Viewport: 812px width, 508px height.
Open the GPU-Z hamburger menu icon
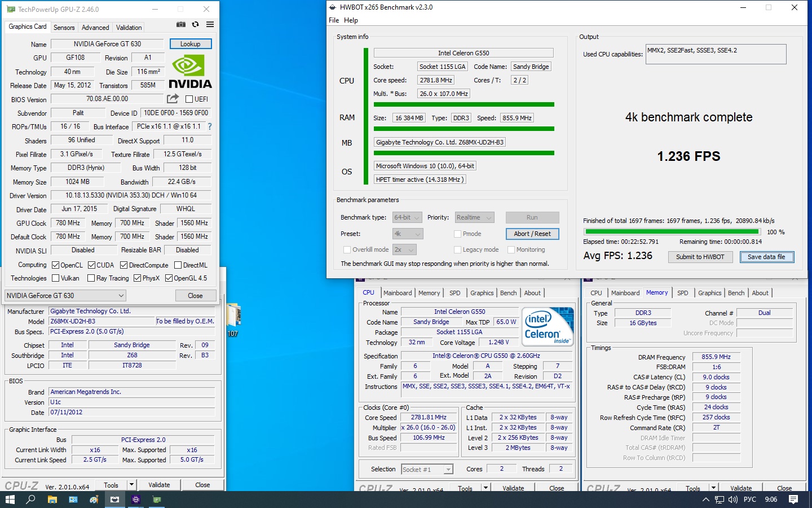210,25
